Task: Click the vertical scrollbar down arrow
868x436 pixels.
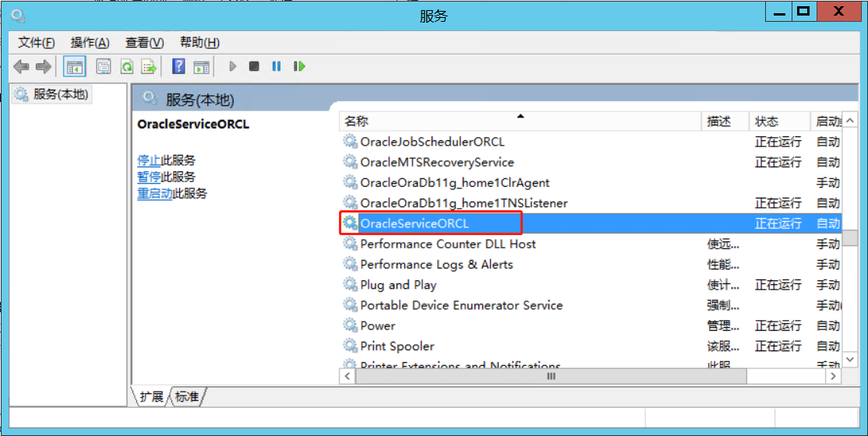Action: coord(850,360)
